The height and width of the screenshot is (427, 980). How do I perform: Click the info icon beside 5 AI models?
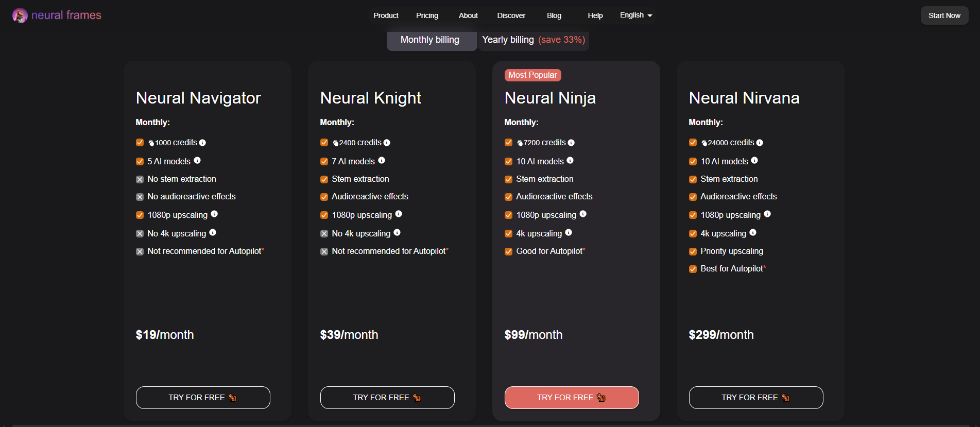(x=198, y=161)
